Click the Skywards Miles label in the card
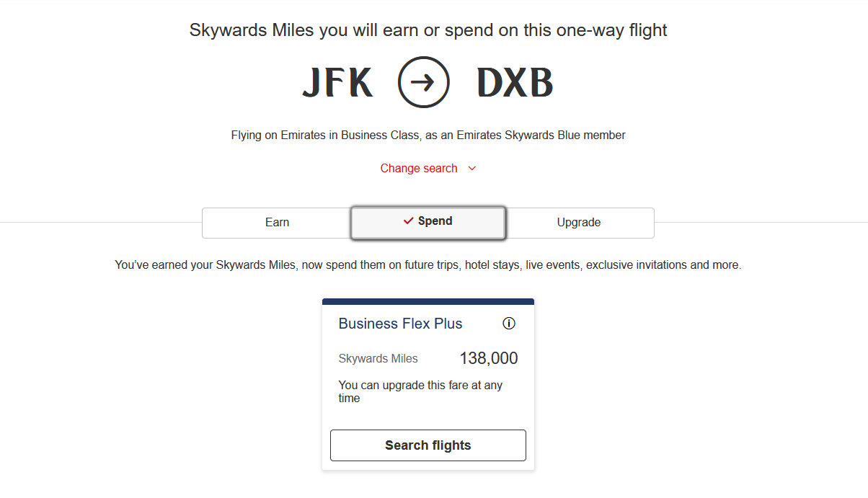Image resolution: width=868 pixels, height=498 pixels. coord(378,359)
